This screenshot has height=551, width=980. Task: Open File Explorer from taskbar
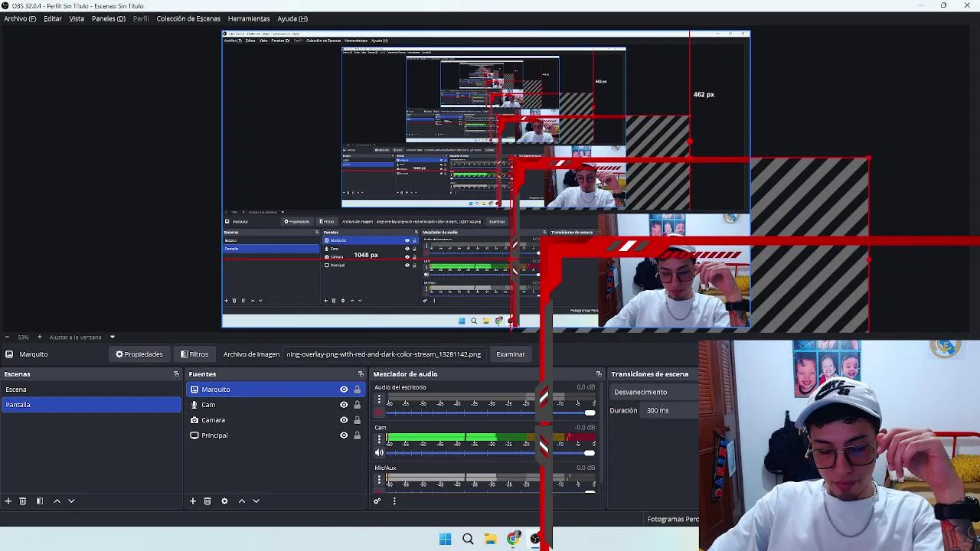point(491,539)
